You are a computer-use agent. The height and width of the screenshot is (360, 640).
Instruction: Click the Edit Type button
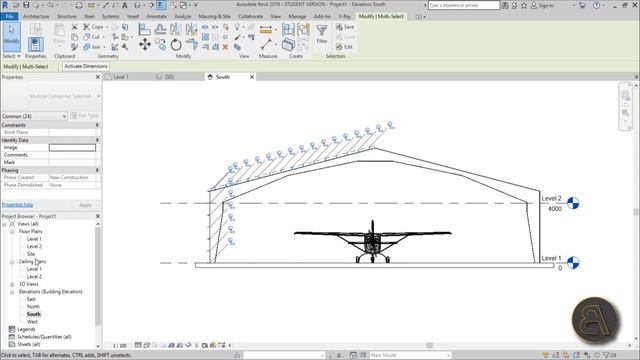point(84,116)
